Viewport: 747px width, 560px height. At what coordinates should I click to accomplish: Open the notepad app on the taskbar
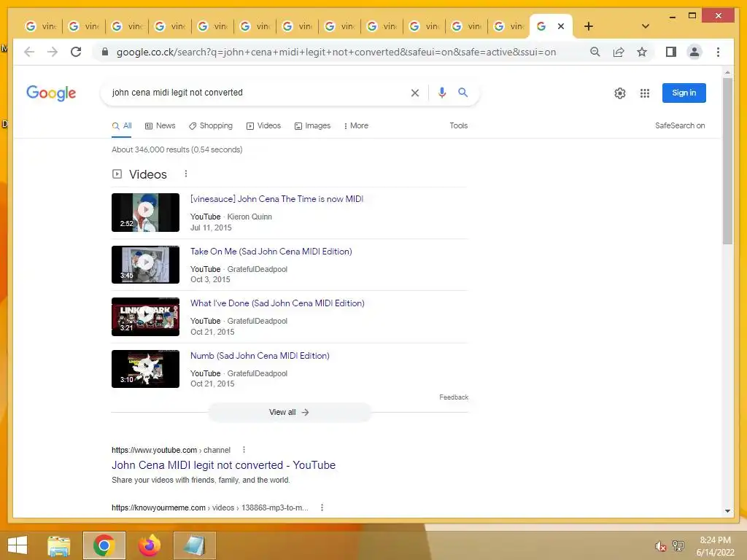[x=194, y=545]
